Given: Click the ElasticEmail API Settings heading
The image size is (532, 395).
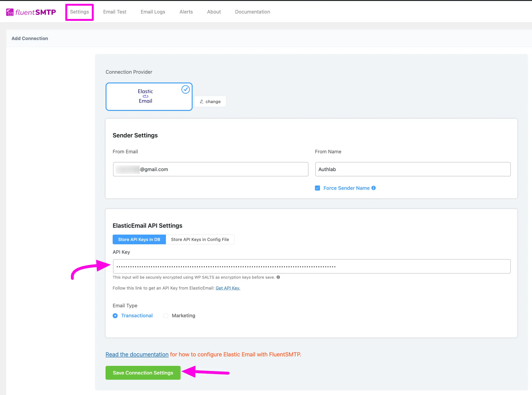Looking at the screenshot, I should point(147,226).
